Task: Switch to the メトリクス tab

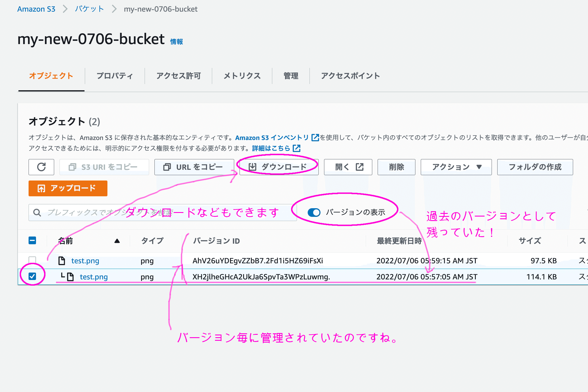Action: pos(242,76)
